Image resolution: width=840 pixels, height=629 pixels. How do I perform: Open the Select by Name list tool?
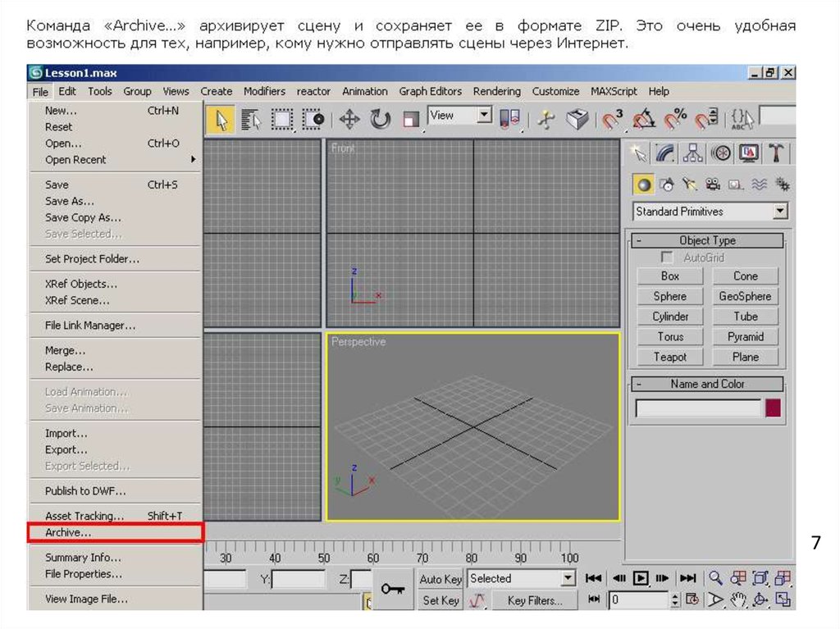click(250, 120)
